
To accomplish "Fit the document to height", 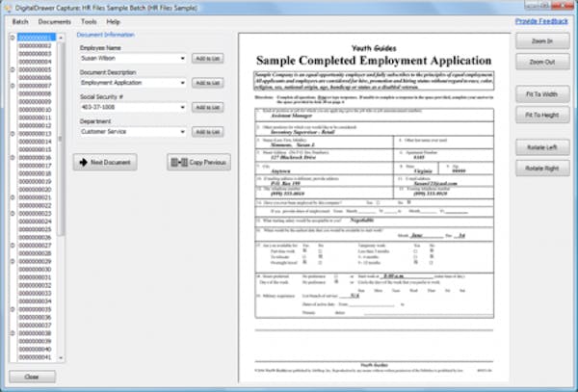I will click(x=542, y=115).
